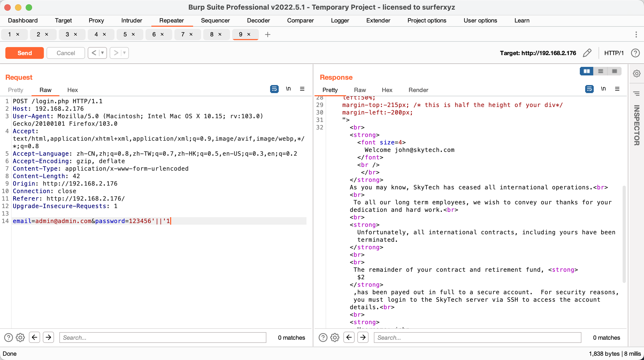Click in the response search input field
The height and width of the screenshot is (360, 644).
coord(477,338)
